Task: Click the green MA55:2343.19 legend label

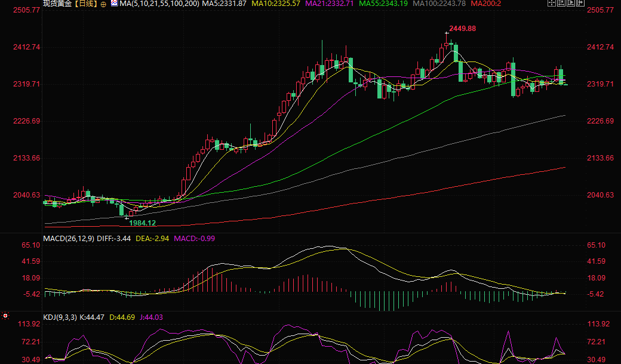Action: [383, 4]
